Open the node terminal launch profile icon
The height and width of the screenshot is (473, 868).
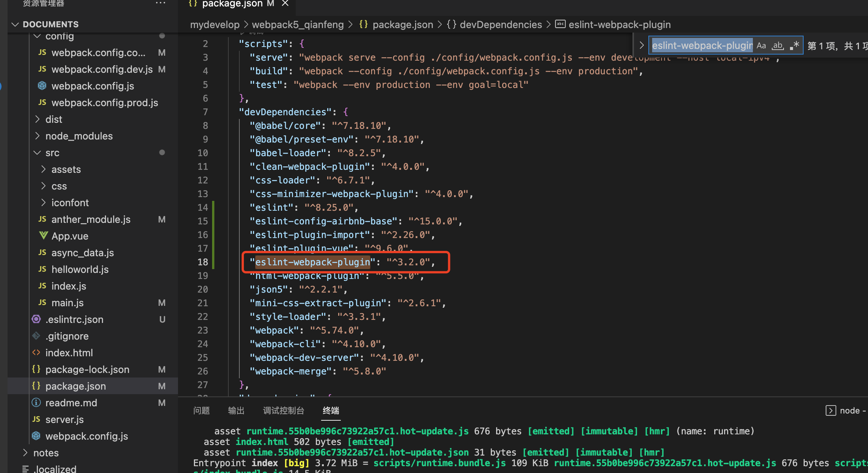831,410
